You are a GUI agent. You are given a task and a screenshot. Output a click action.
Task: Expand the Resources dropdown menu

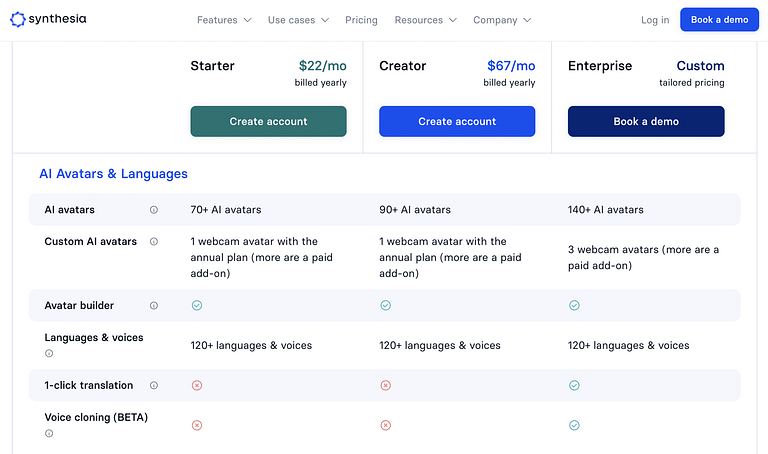[425, 20]
